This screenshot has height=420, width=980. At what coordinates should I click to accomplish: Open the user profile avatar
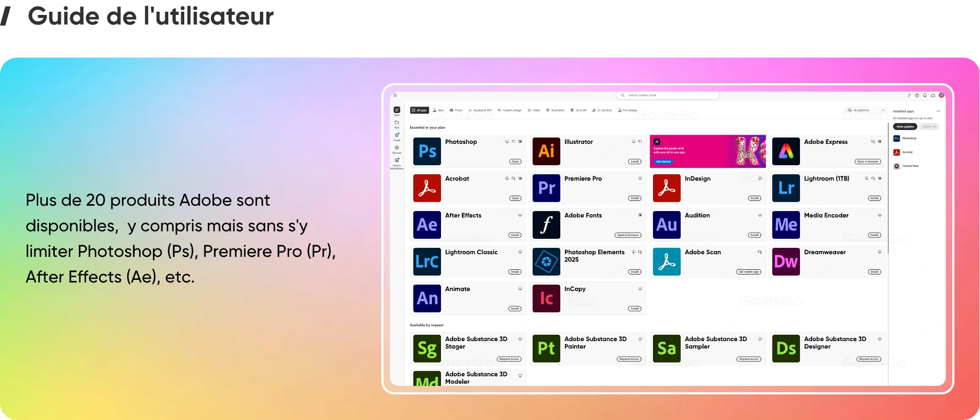[x=941, y=95]
